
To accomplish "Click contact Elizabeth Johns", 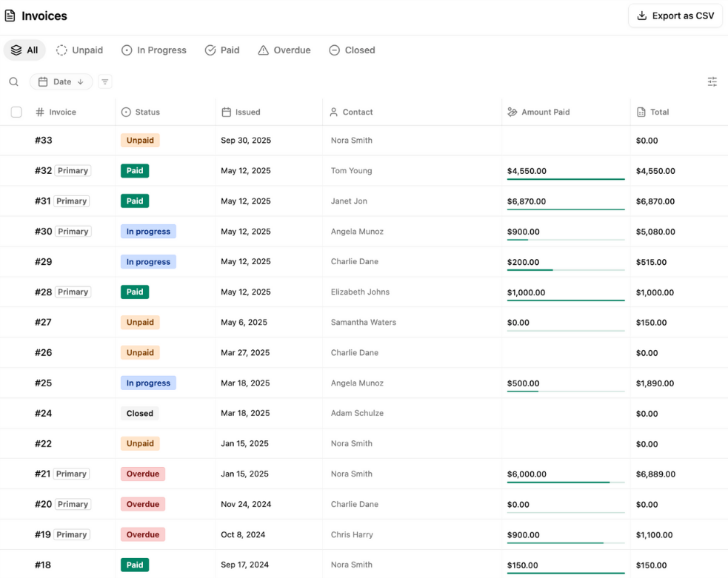I will point(360,292).
